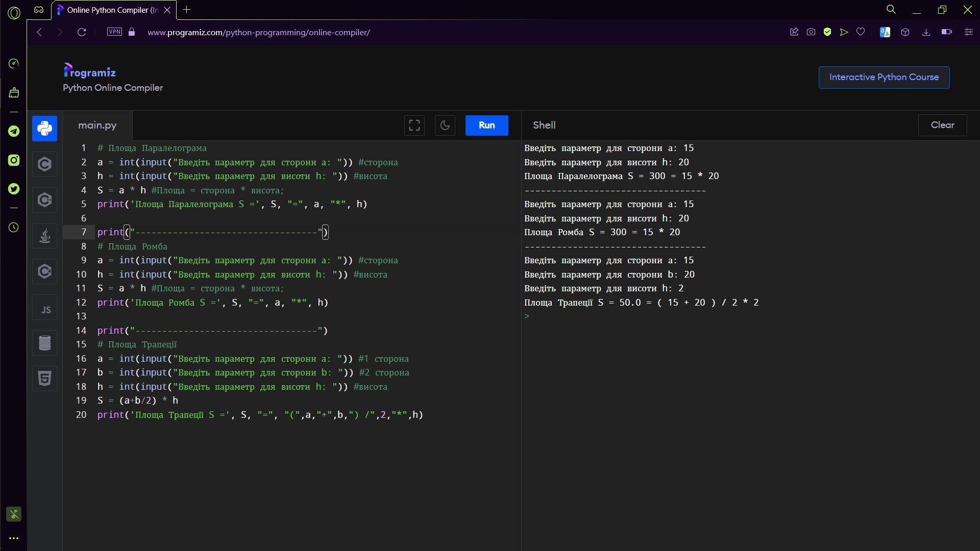
Task: Go back to the previous page
Action: 39,32
